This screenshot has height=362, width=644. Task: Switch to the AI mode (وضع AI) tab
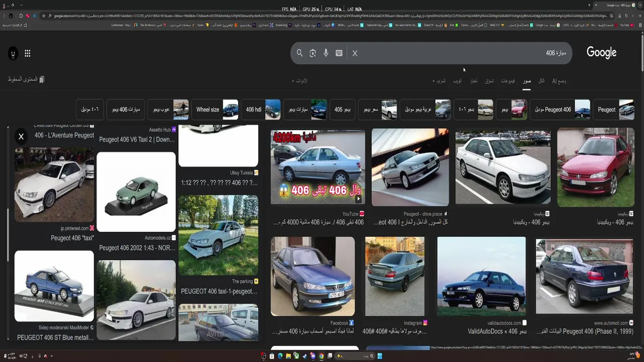pyautogui.click(x=559, y=81)
